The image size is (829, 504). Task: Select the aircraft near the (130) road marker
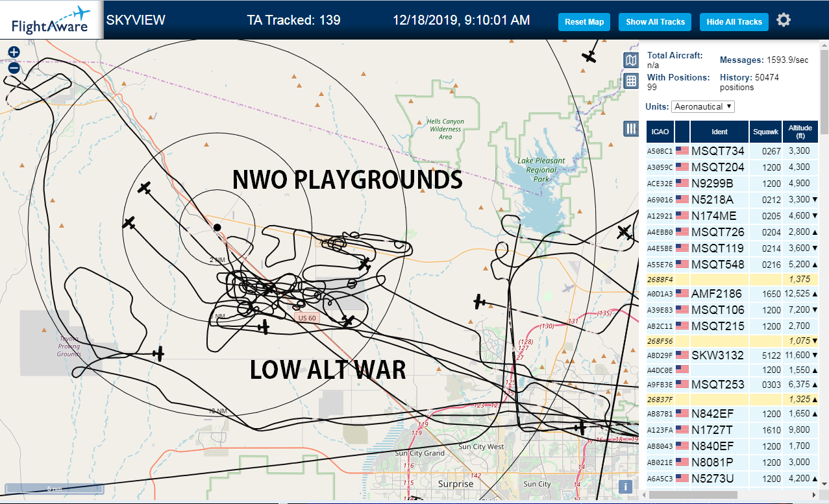click(x=480, y=302)
